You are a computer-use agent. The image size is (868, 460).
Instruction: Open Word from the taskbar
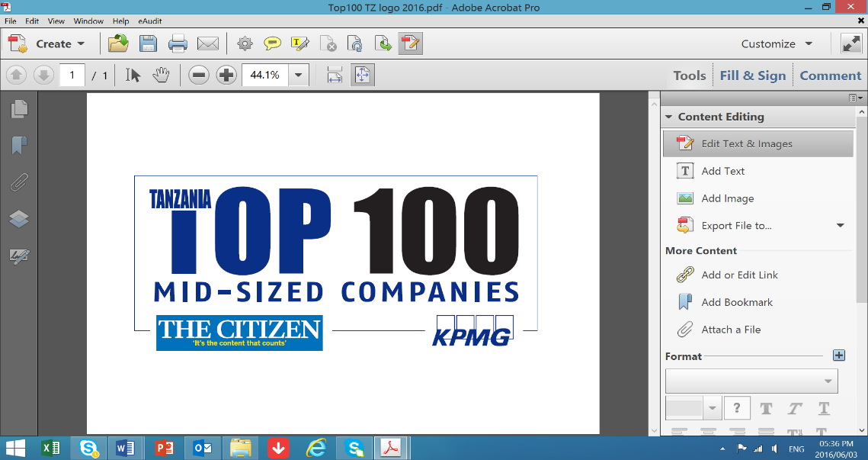click(125, 448)
